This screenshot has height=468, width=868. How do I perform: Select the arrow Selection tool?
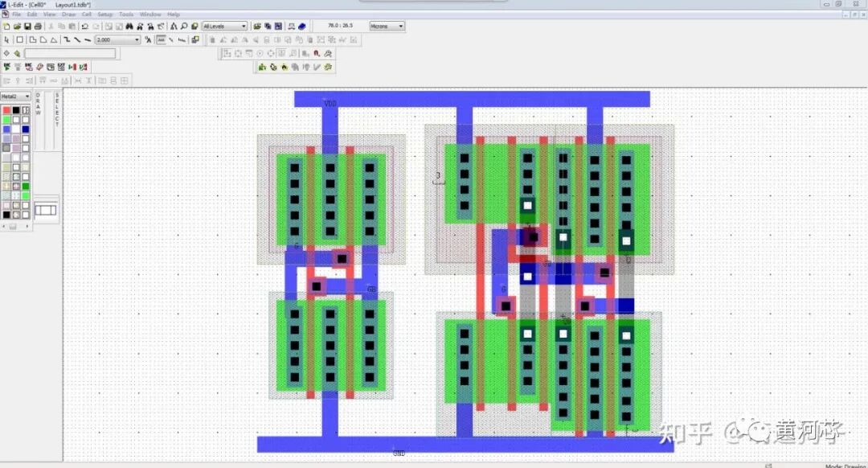pyautogui.click(x=6, y=40)
